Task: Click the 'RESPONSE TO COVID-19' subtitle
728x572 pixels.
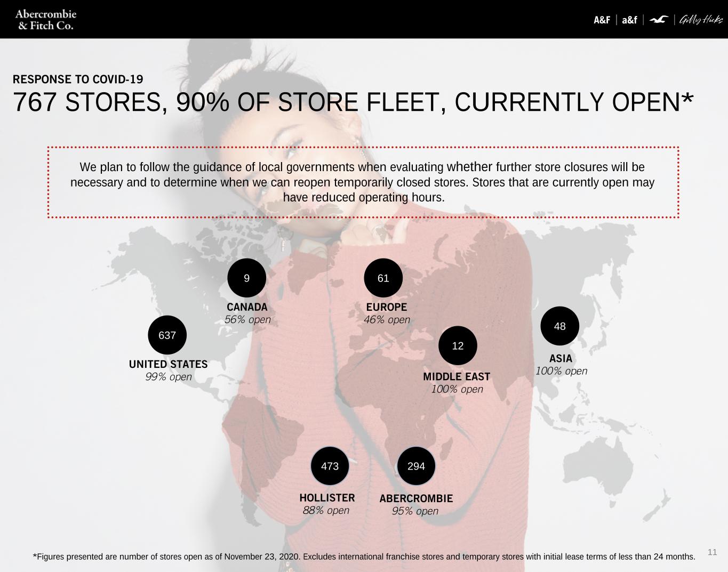Action: [78, 79]
